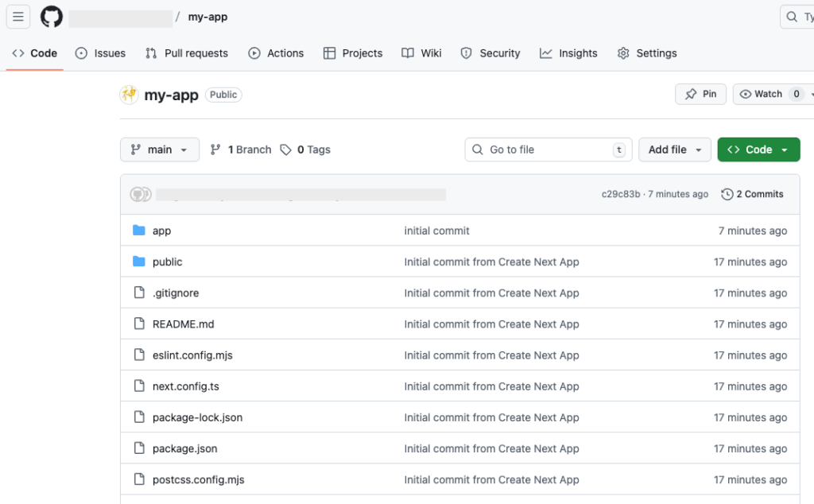Image resolution: width=814 pixels, height=504 pixels.
Task: Click the GitHub Octocat logo
Action: (x=52, y=17)
